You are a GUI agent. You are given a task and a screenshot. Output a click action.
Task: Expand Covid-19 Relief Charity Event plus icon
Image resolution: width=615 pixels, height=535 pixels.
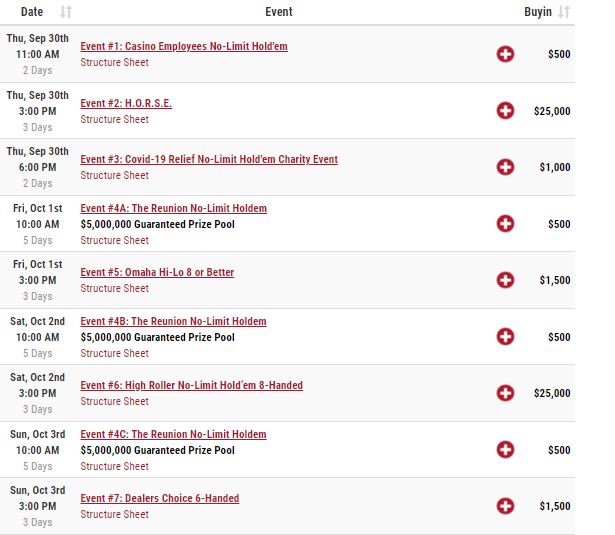(x=505, y=167)
